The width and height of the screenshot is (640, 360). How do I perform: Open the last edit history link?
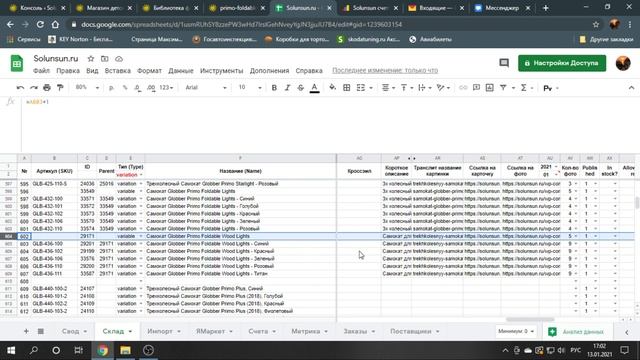(385, 71)
